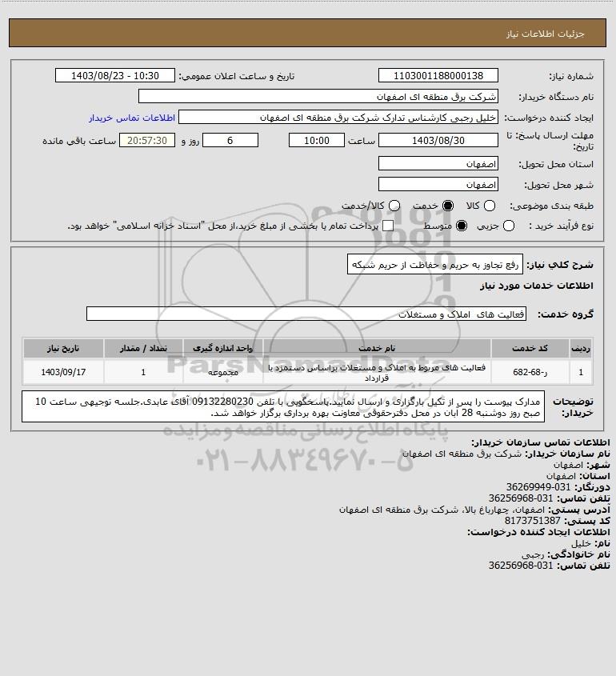Click the first name value خلیل
The width and height of the screenshot is (616, 676).
[581, 543]
